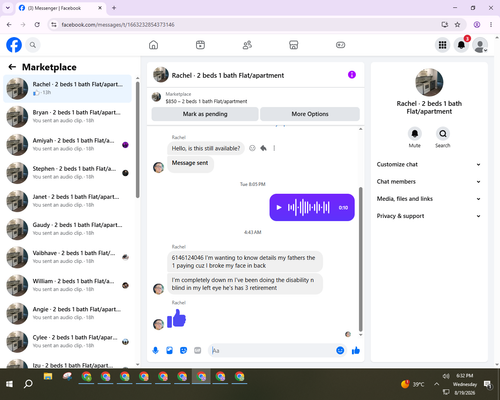Image resolution: width=500 pixels, height=400 pixels.
Task: Attach a file with the photo icon
Action: coord(169,350)
